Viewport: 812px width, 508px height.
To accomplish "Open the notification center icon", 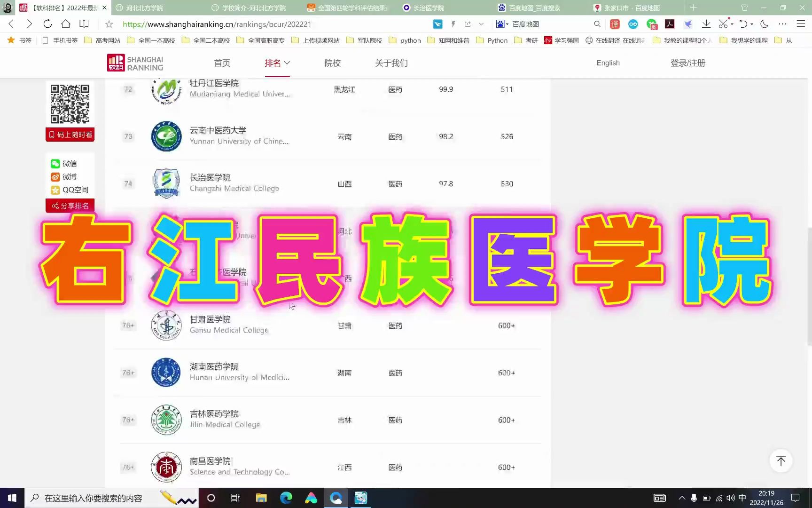I will click(x=795, y=498).
